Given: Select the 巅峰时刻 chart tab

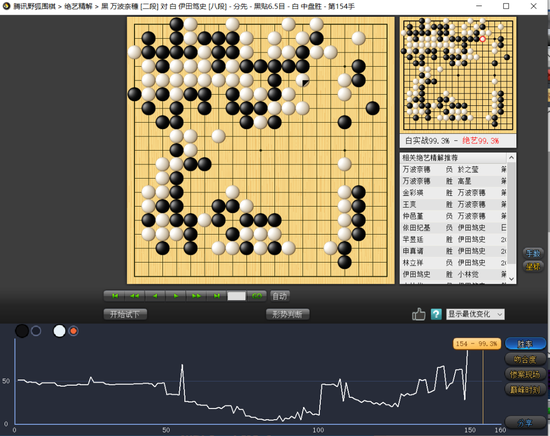Looking at the screenshot, I should coord(525,390).
